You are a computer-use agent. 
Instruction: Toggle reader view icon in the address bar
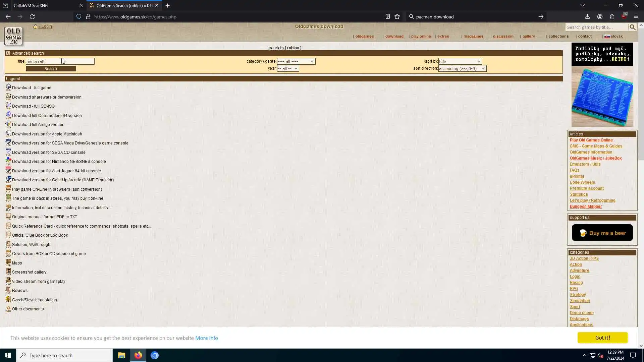[x=387, y=17]
